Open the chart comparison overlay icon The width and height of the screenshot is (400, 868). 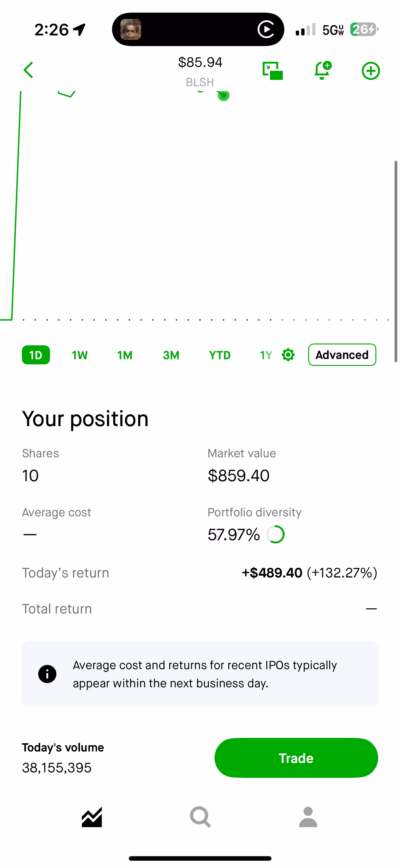click(272, 71)
